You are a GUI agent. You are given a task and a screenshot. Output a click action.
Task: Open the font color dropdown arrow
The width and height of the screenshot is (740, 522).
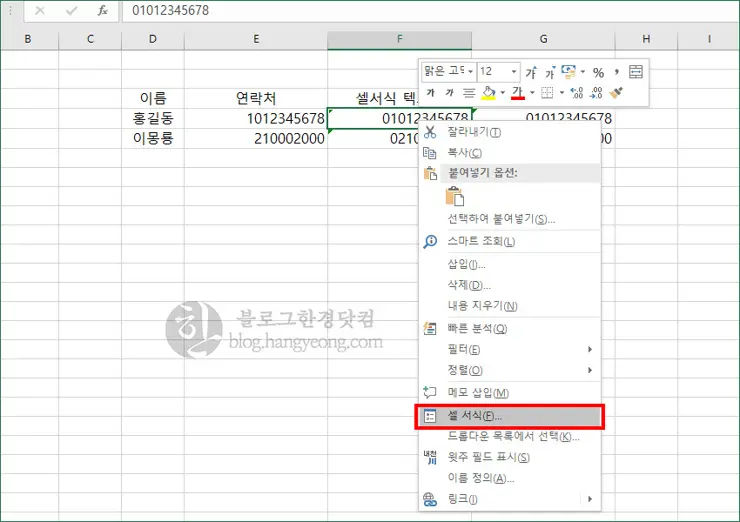[x=532, y=93]
